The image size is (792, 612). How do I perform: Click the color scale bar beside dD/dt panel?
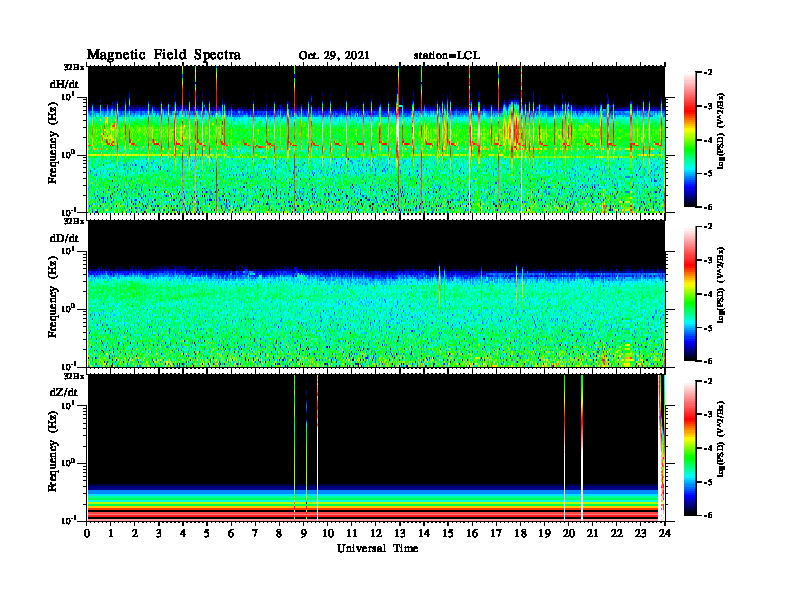690,294
